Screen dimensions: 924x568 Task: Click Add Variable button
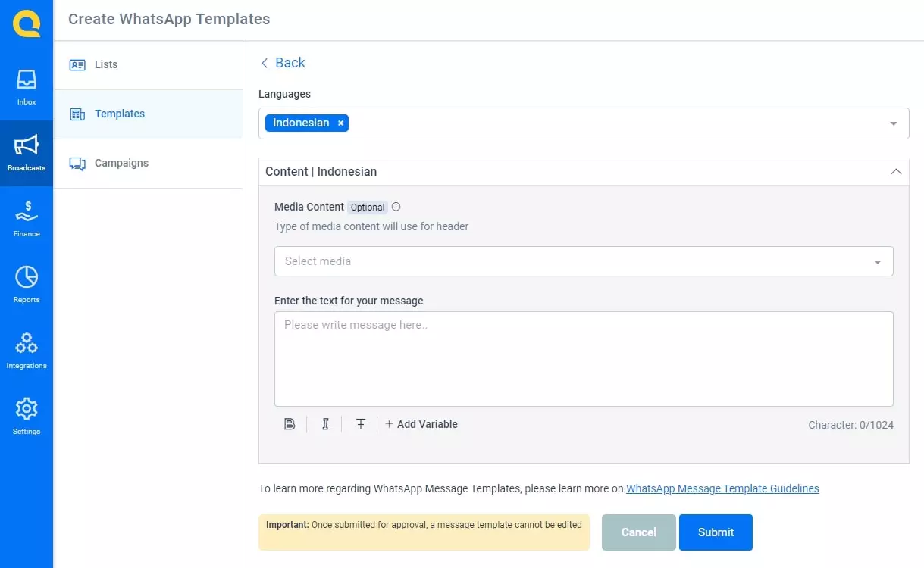(x=421, y=424)
